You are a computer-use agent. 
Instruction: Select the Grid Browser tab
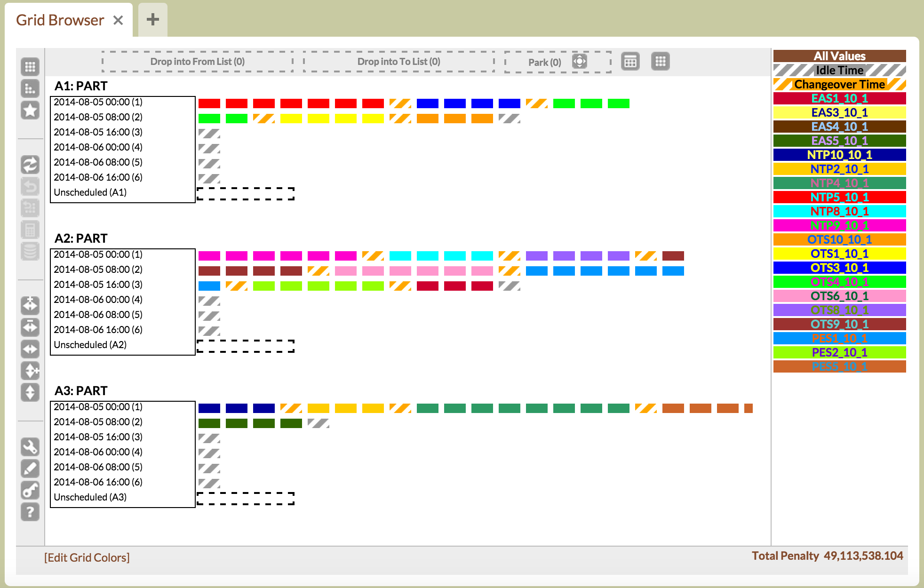click(x=60, y=20)
